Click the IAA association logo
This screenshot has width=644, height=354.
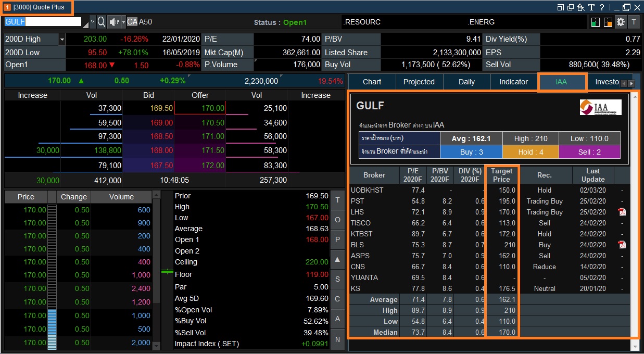coord(601,107)
